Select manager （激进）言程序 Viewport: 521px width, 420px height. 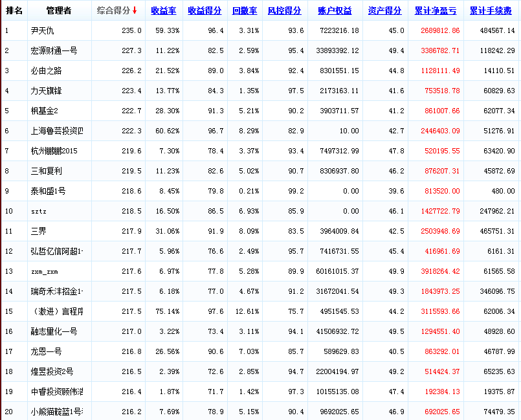[57, 311]
